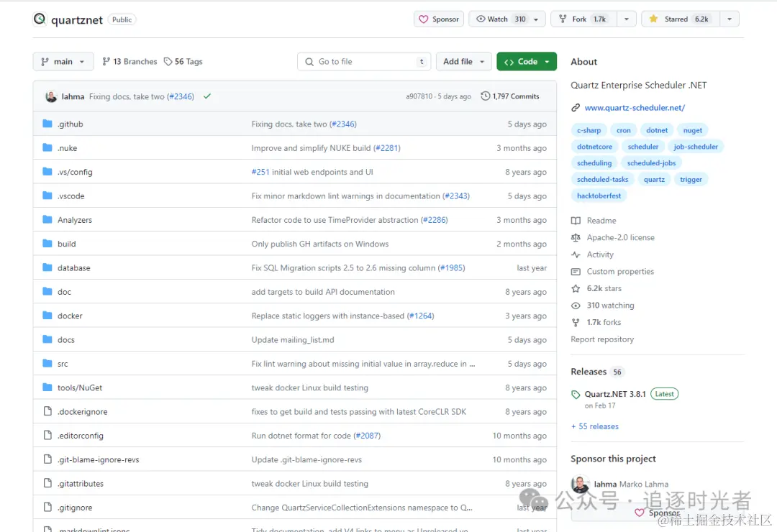Open the fork options dropdown arrow
777x532 pixels.
click(627, 19)
